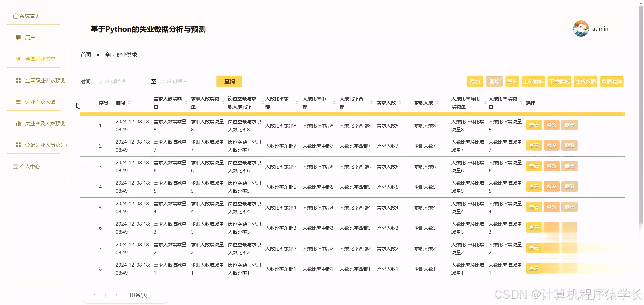Click the grid icon for 全国职业供求预测
This screenshot has width=644, height=305.
pos(18,80)
